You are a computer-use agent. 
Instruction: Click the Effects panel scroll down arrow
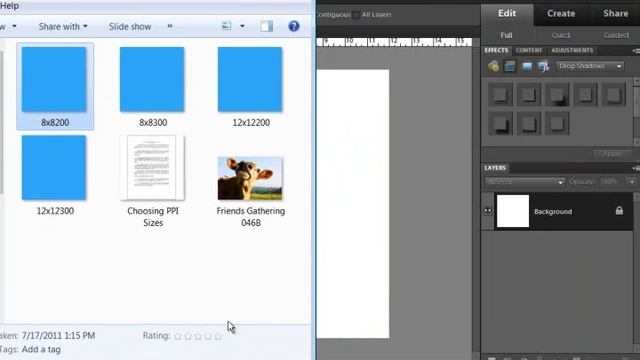[x=637, y=142]
